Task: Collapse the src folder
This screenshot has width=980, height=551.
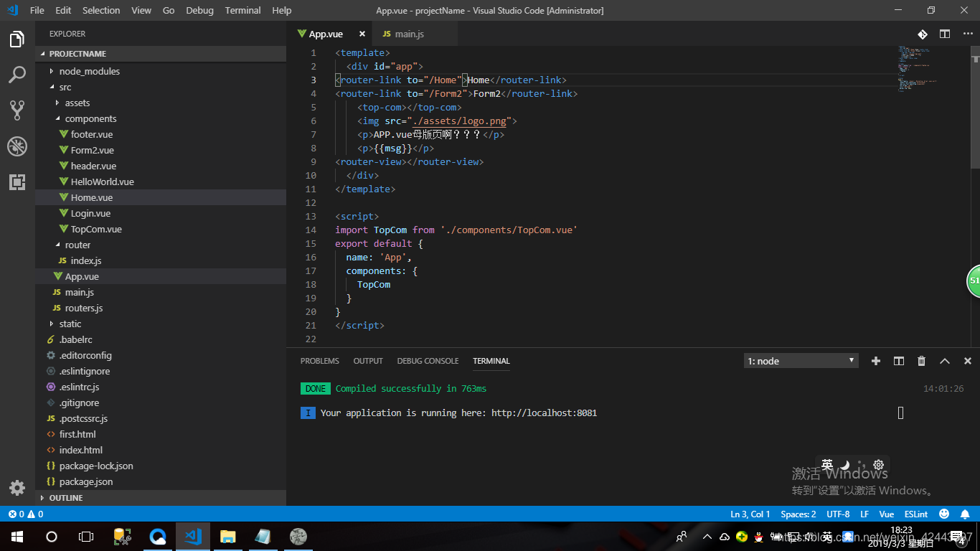Action: click(x=161, y=87)
